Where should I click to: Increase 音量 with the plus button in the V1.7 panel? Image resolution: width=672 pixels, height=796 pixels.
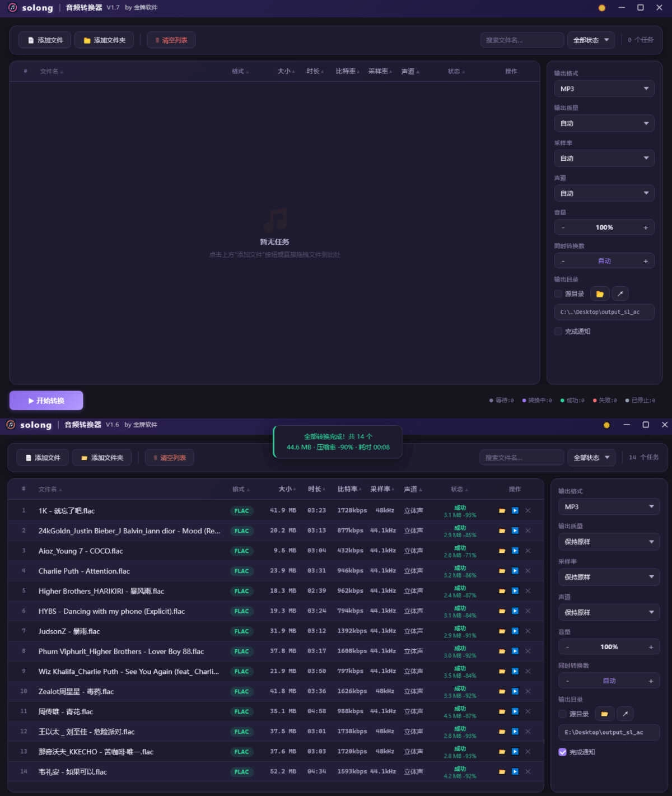tap(646, 227)
